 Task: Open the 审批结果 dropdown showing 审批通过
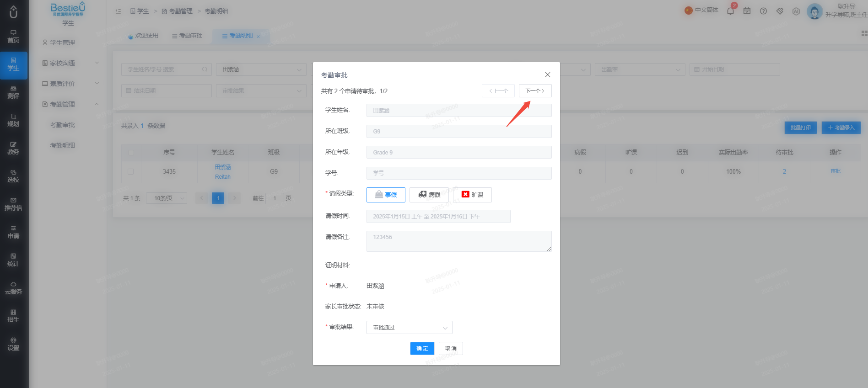click(410, 328)
